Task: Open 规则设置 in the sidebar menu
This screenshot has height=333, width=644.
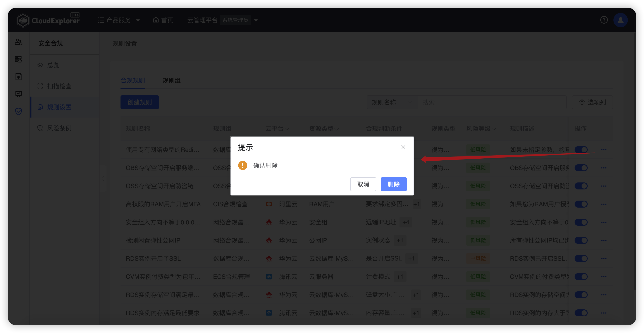Action: pyautogui.click(x=64, y=107)
